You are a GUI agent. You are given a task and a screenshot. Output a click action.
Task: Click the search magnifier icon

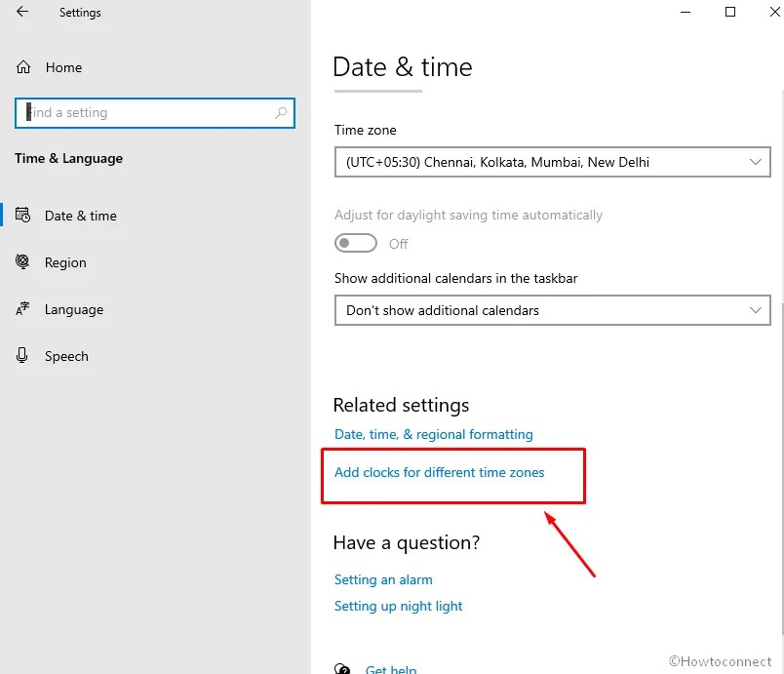pyautogui.click(x=282, y=112)
